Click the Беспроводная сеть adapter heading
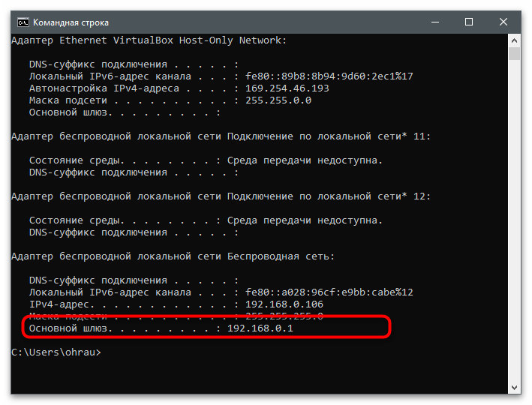 pos(173,256)
